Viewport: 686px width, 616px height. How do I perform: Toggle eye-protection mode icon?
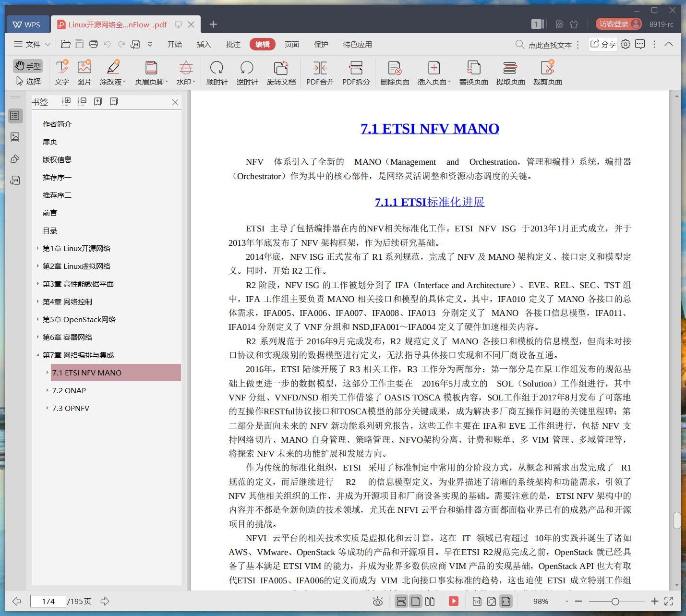pos(378,601)
